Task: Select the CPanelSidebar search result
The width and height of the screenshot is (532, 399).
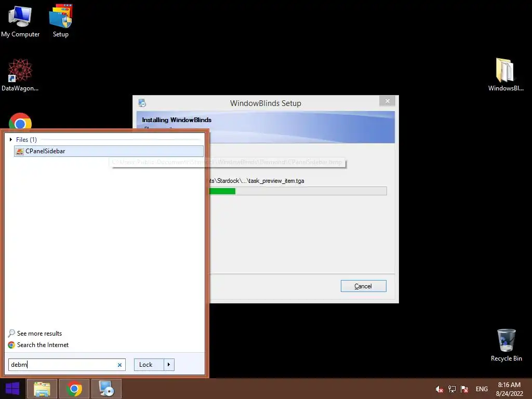Action: 109,151
